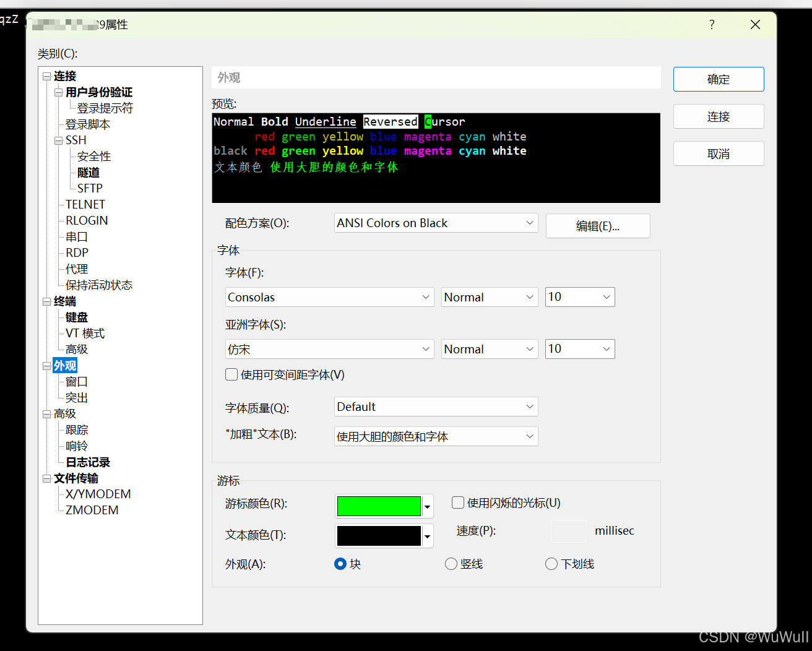The width and height of the screenshot is (812, 651).
Task: Click the 连接 button
Action: point(719,116)
